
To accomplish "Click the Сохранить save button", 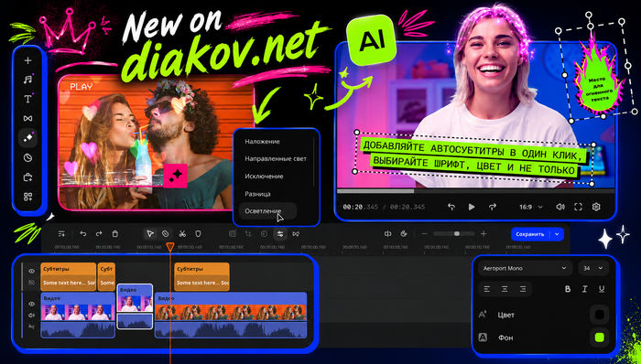I will pos(530,234).
